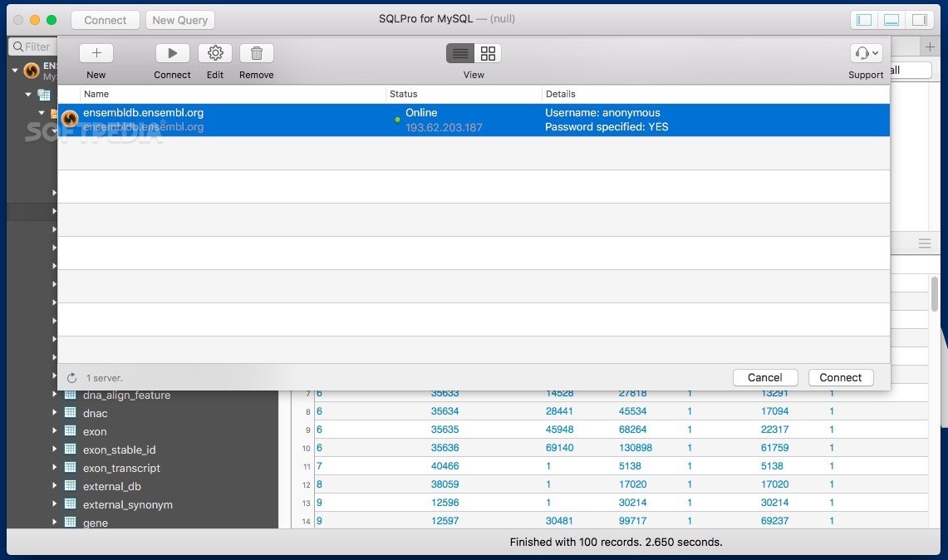The width and height of the screenshot is (948, 560).
Task: Click the dna_align_feature table icon
Action: pos(71,395)
